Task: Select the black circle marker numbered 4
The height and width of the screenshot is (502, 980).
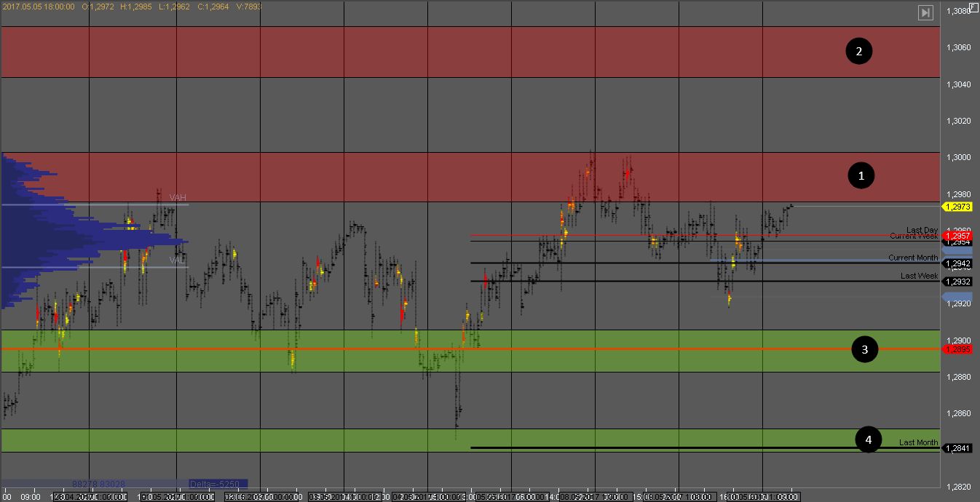Action: tap(868, 439)
